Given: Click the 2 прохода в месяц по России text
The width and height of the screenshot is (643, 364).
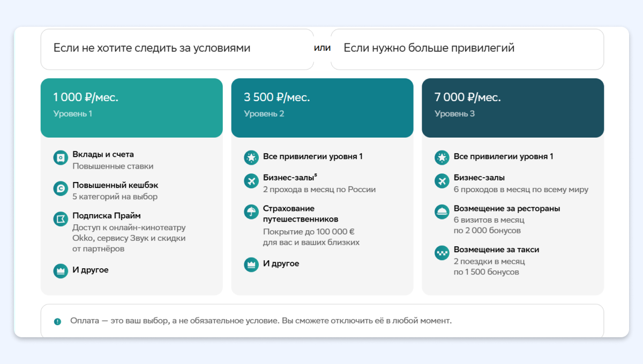Looking at the screenshot, I should coord(319,189).
